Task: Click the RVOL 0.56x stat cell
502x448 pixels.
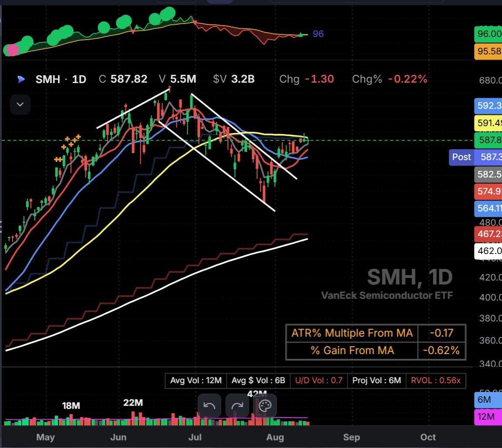Action: (x=436, y=380)
